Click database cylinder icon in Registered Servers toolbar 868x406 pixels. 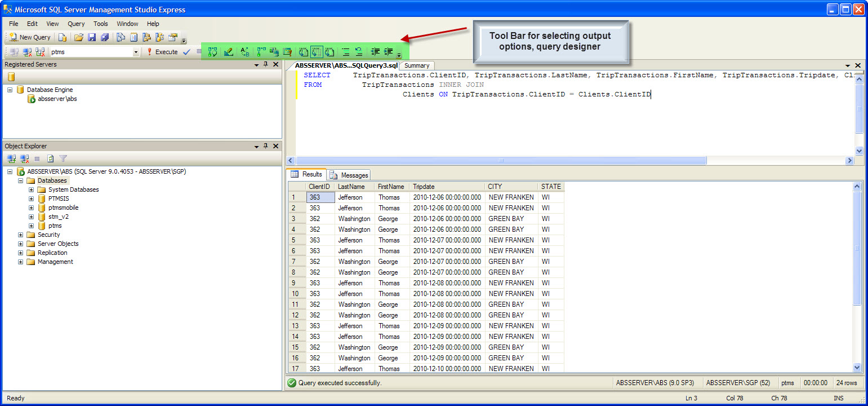11,77
